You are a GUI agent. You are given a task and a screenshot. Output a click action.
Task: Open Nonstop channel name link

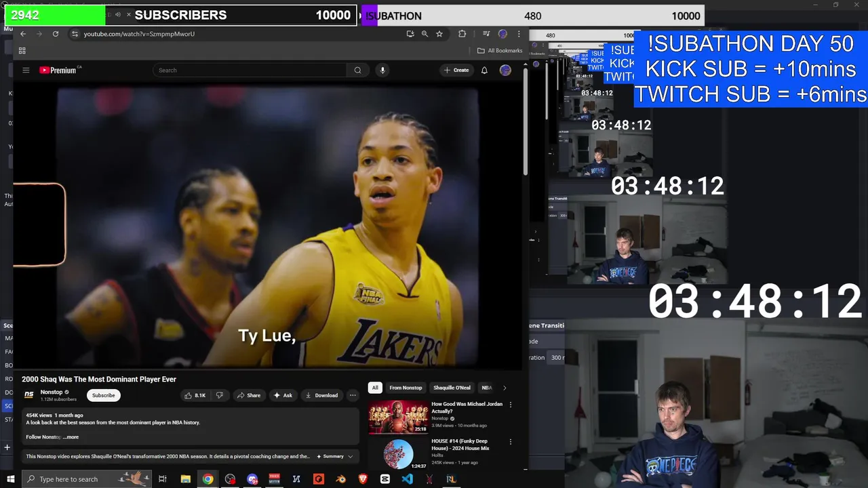click(x=52, y=392)
